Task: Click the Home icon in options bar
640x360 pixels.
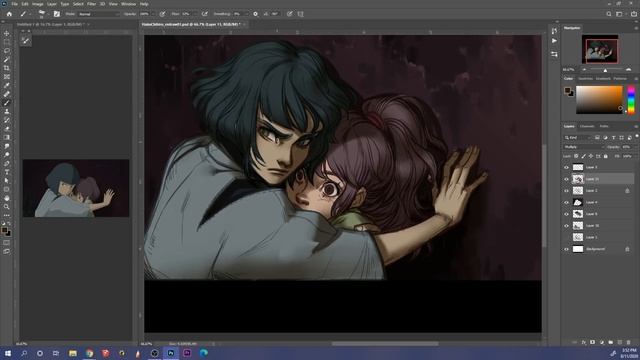Action: click(x=9, y=14)
